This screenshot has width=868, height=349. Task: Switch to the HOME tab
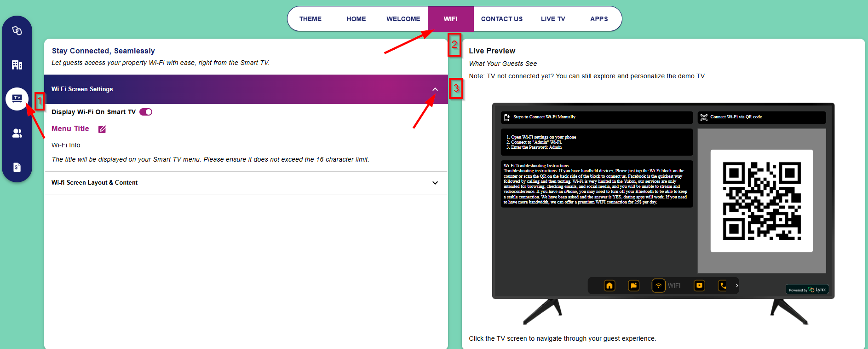356,19
